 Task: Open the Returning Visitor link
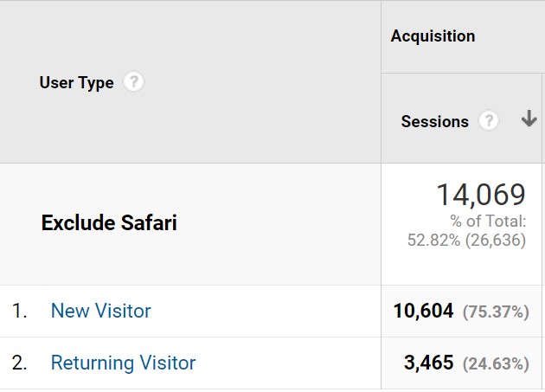pyautogui.click(x=123, y=363)
